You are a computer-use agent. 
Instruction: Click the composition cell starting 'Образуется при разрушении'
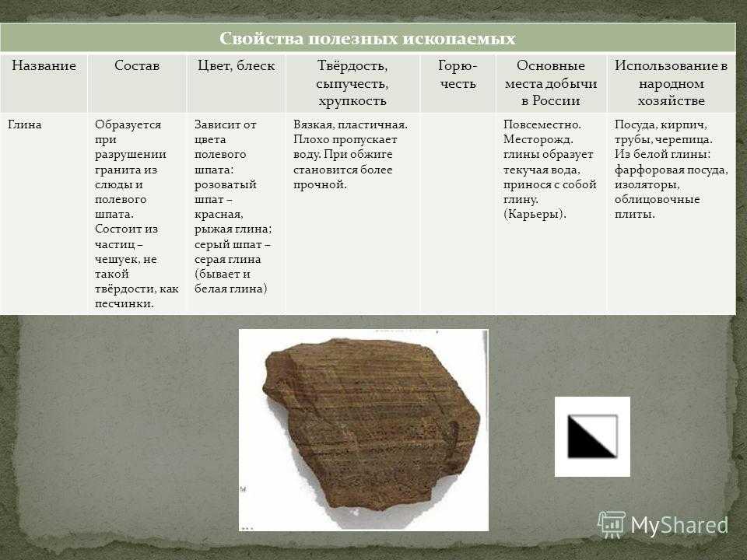tap(137, 214)
